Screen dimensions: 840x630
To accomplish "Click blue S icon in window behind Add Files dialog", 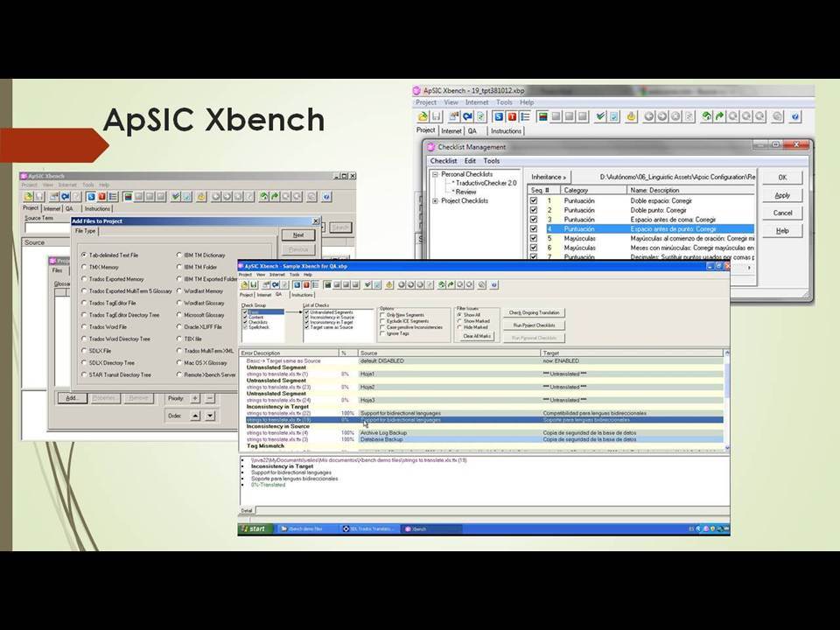I will tap(91, 197).
